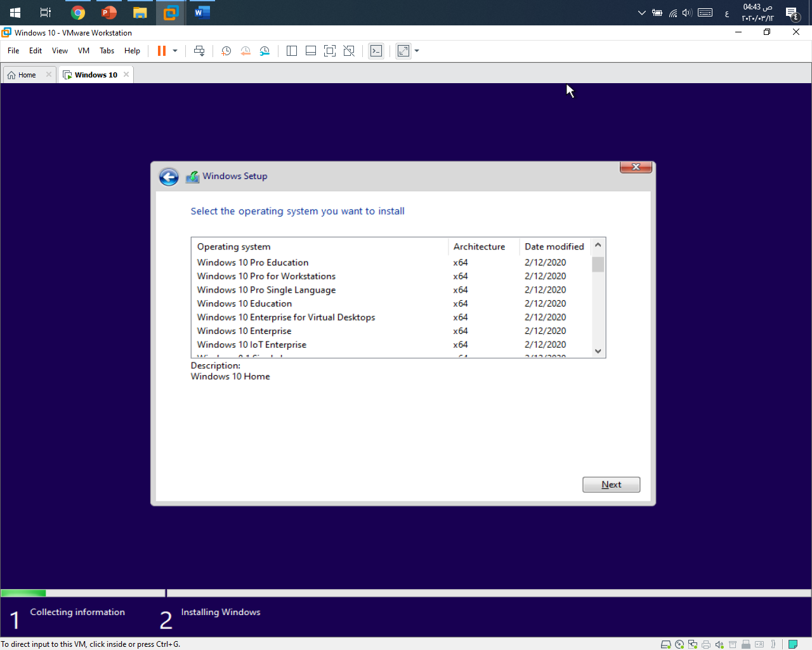Image resolution: width=812 pixels, height=650 pixels.
Task: Click the sound card status icon
Action: coord(719,644)
